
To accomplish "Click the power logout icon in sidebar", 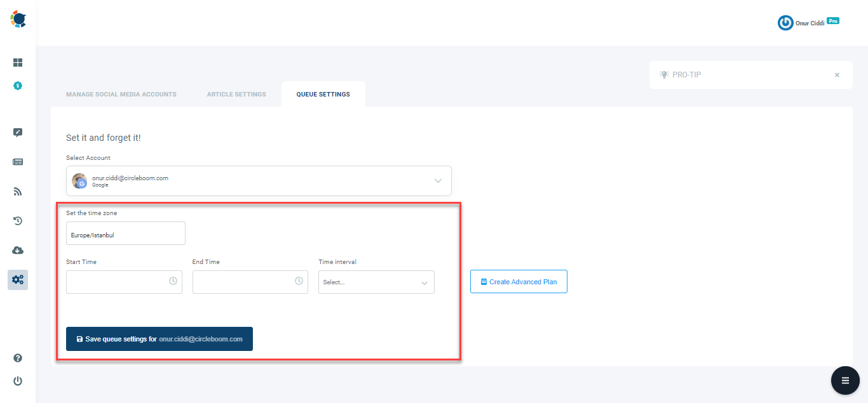I will coord(18,381).
